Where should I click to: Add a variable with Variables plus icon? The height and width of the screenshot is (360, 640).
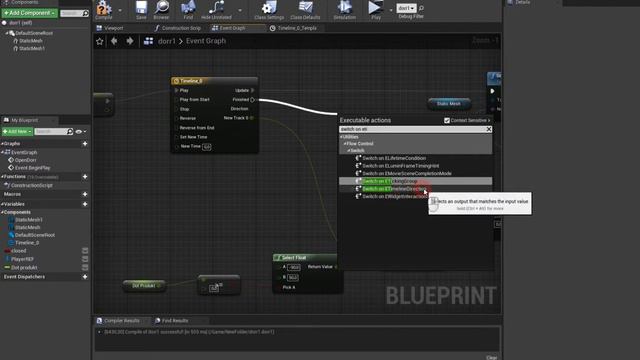85,204
